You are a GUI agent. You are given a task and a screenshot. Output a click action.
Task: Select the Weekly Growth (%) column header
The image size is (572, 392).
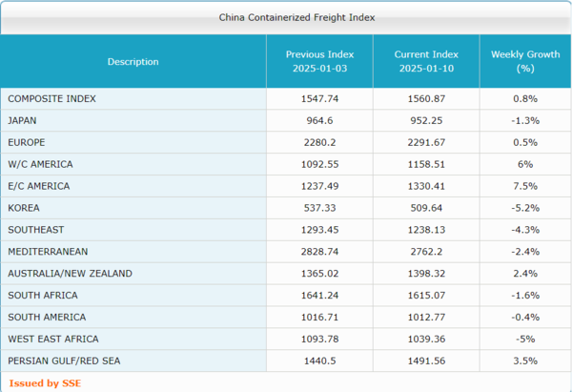525,62
